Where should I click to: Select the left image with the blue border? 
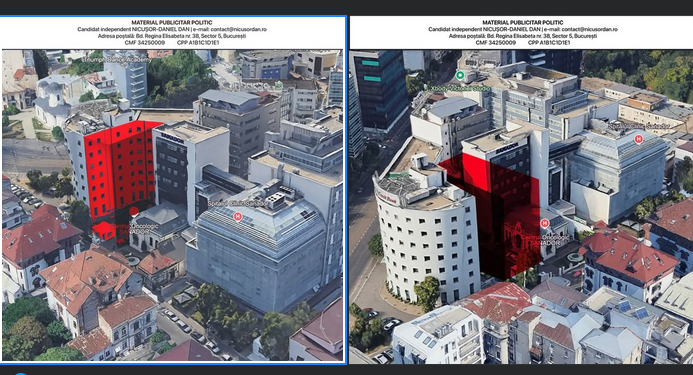172,190
